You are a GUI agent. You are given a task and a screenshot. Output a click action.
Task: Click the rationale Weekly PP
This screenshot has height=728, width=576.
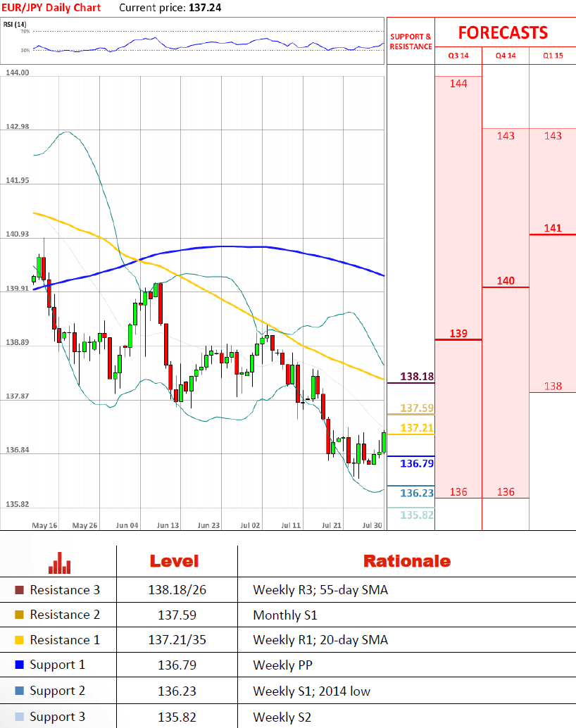pyautogui.click(x=283, y=665)
